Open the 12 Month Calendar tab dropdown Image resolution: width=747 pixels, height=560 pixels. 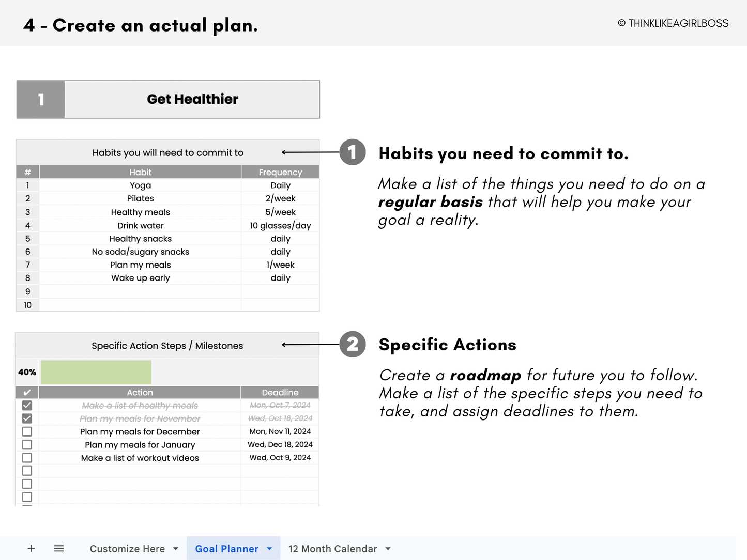[388, 548]
